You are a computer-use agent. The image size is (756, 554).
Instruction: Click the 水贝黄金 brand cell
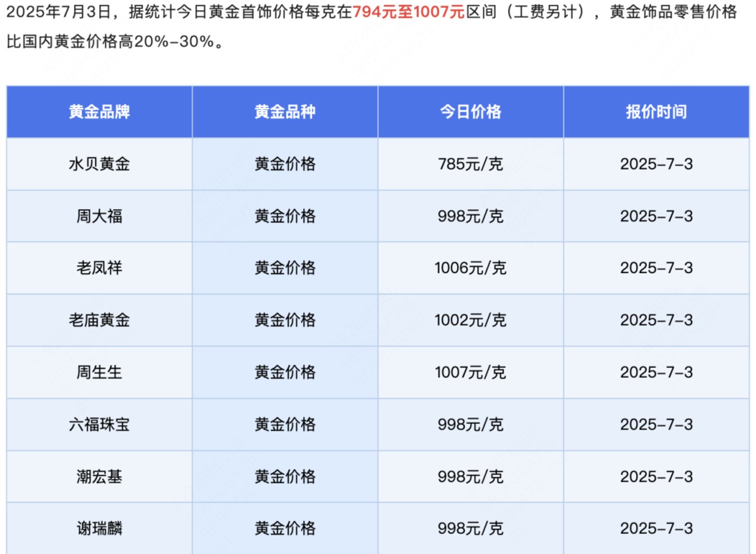(99, 164)
